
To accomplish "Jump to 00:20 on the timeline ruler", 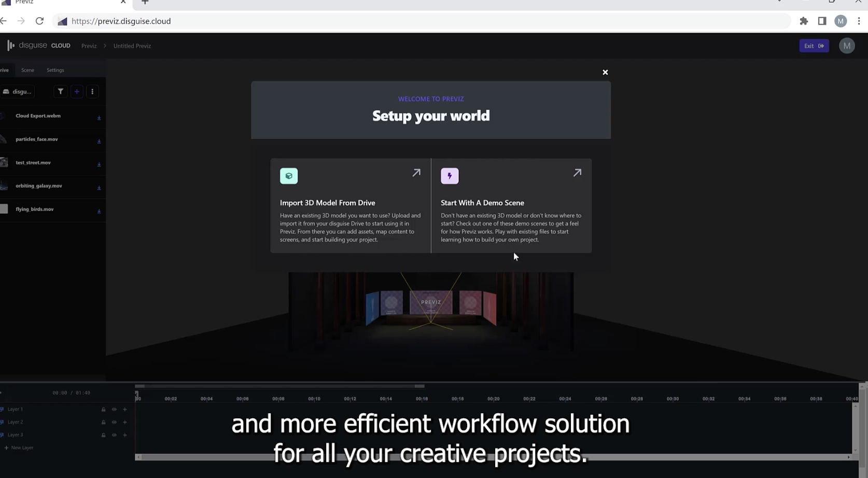I will click(493, 399).
